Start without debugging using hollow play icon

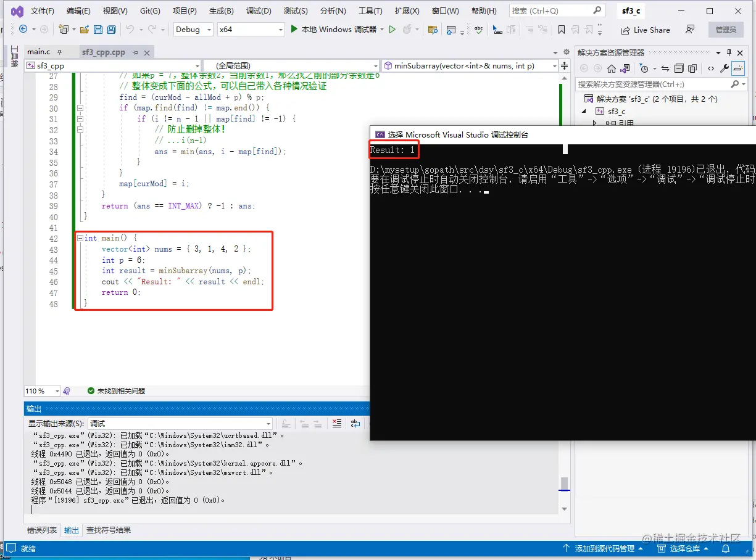392,29
